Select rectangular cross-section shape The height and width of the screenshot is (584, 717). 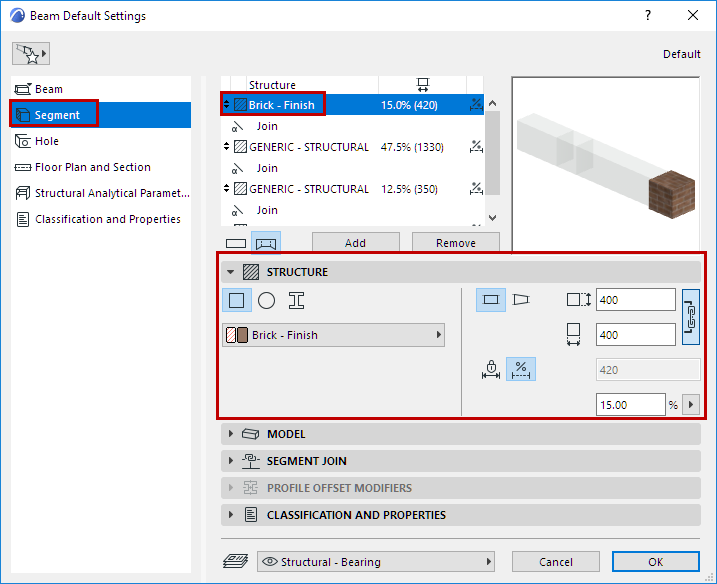pos(236,300)
